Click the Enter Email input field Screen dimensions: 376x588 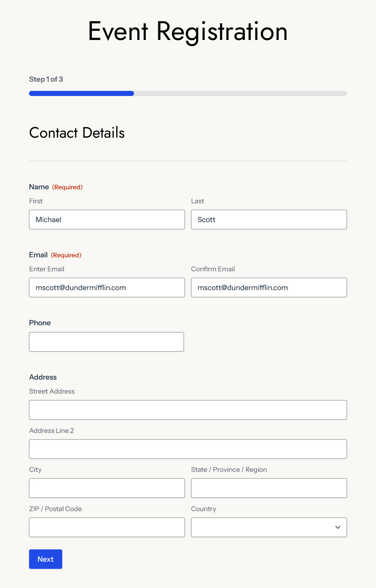click(107, 287)
